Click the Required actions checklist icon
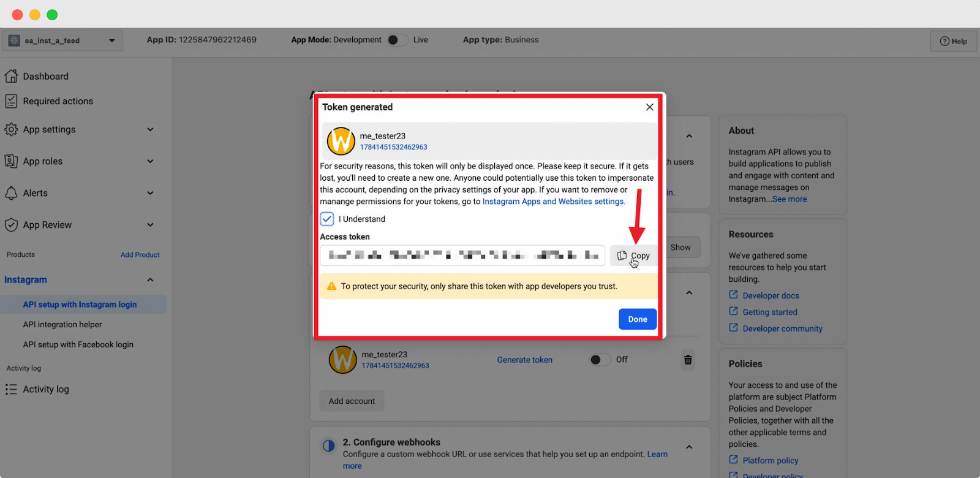The width and height of the screenshot is (980, 478). point(11,101)
